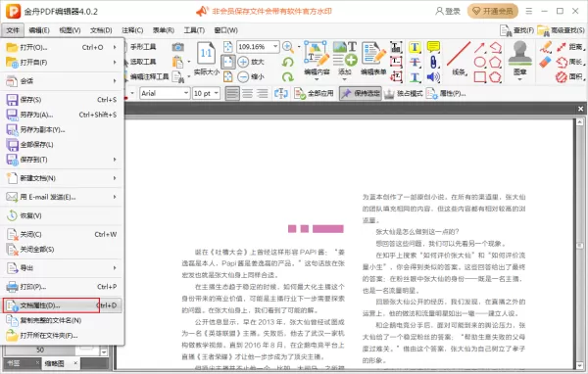
Task: Expand the Stamp (图章) dropdown arrow
Action: click(519, 79)
